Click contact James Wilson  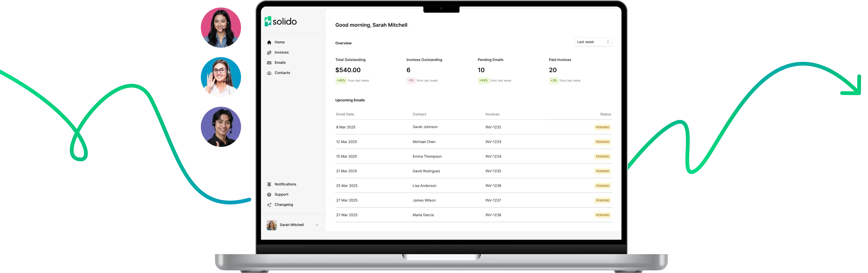tap(424, 201)
